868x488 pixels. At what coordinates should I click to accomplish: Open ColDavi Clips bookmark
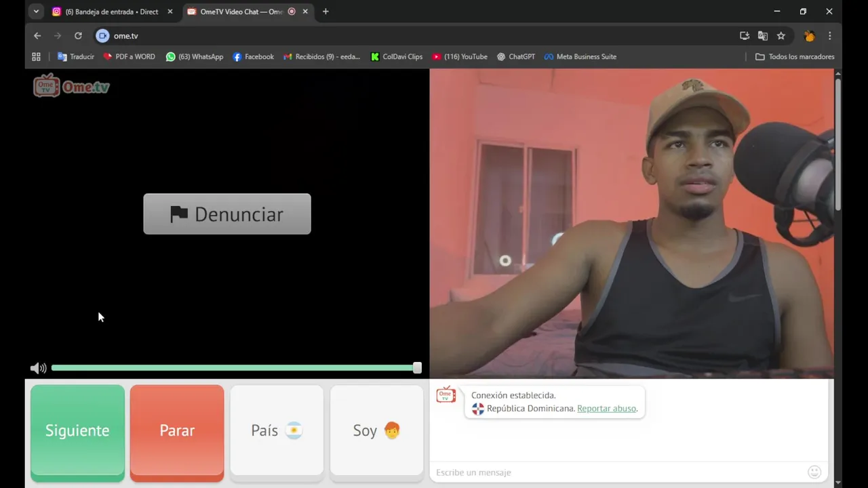(397, 57)
